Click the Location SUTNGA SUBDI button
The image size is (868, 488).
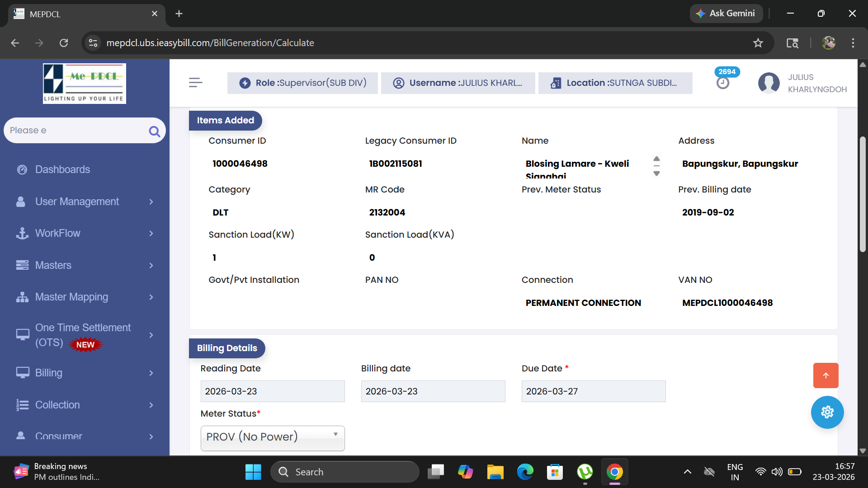(615, 83)
